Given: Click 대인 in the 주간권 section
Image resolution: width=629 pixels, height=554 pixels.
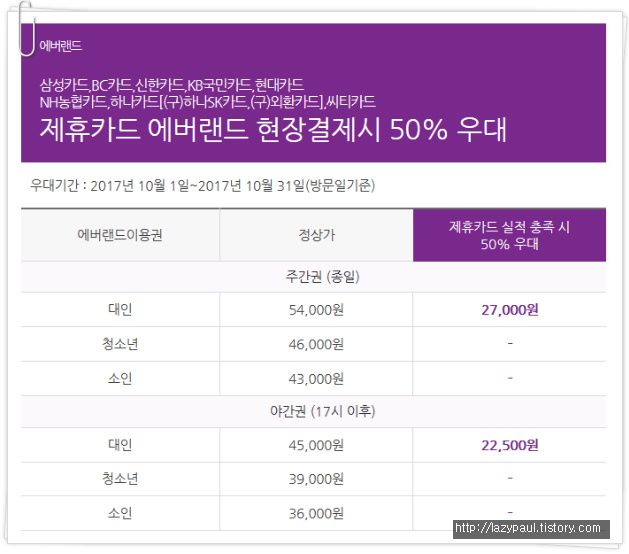Looking at the screenshot, I should coord(120,309).
